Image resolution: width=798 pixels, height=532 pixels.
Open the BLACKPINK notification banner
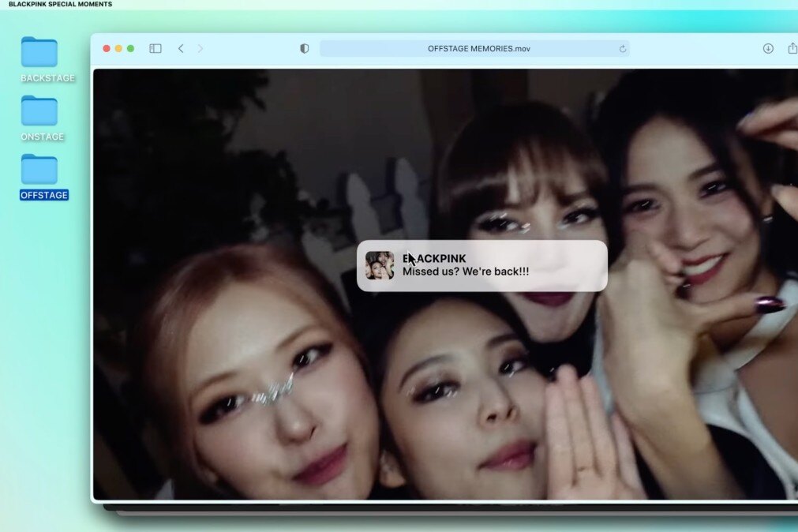482,266
